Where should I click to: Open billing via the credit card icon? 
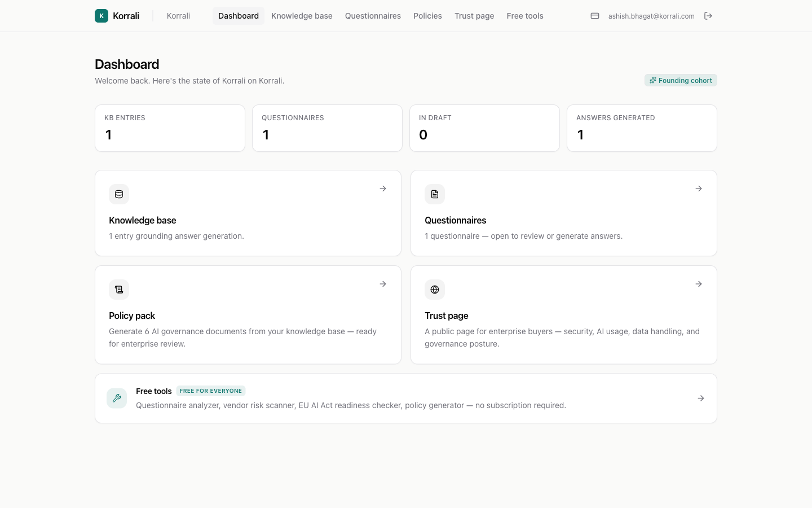pyautogui.click(x=595, y=16)
